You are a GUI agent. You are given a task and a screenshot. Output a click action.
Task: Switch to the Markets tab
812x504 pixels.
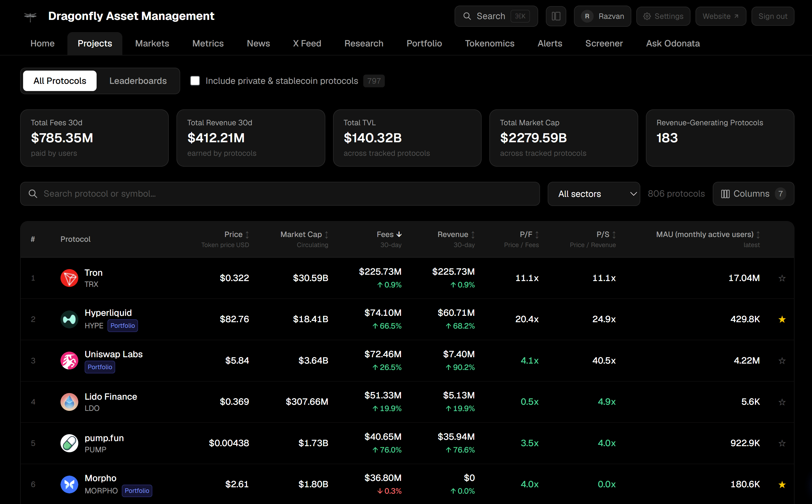coord(152,43)
